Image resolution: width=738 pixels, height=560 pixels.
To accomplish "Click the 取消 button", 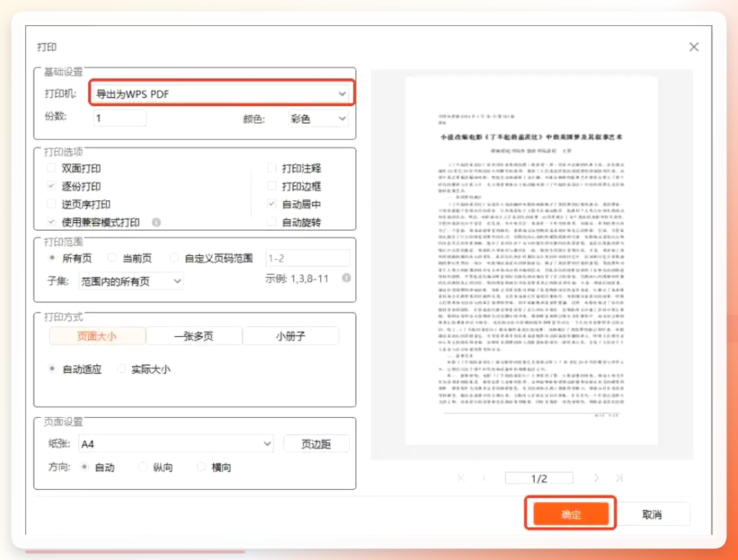I will [652, 514].
